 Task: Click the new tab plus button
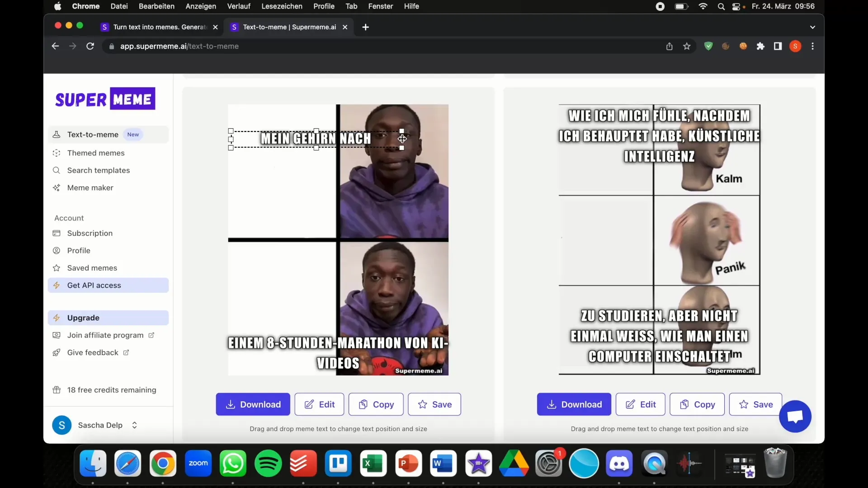[365, 27]
